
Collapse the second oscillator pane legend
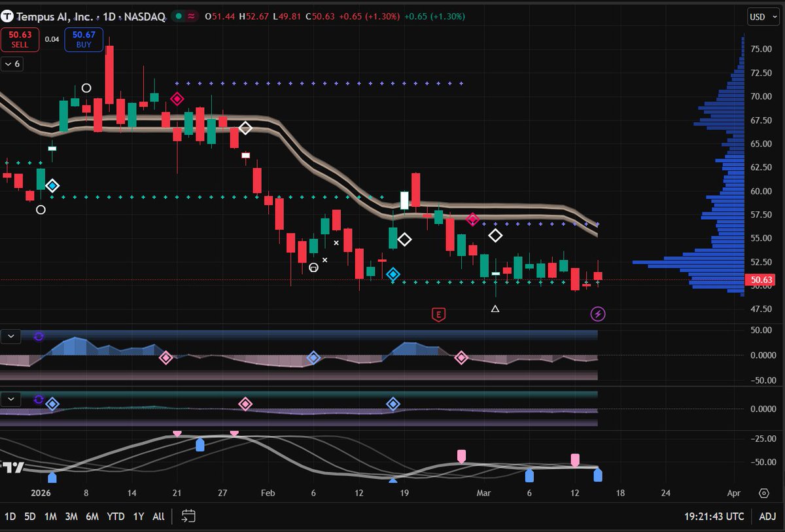(x=11, y=399)
